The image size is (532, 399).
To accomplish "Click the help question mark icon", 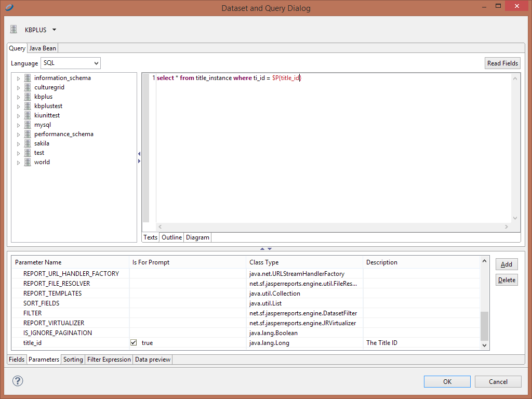I will pos(18,381).
